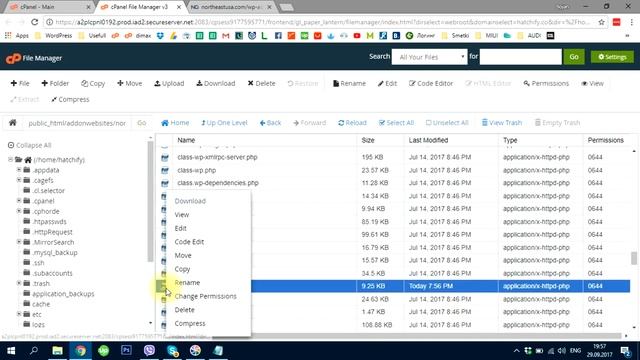Click the Go button next to path
Image resolution: width=640 pixels, height=360 pixels.
click(141, 123)
